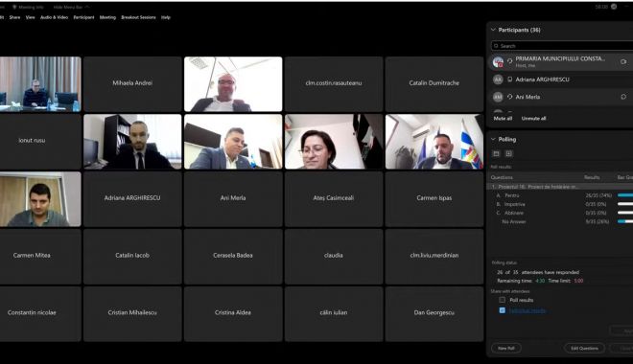633x364 pixels.
Task: Click the Pentru result bar graph
Action: pos(625,195)
